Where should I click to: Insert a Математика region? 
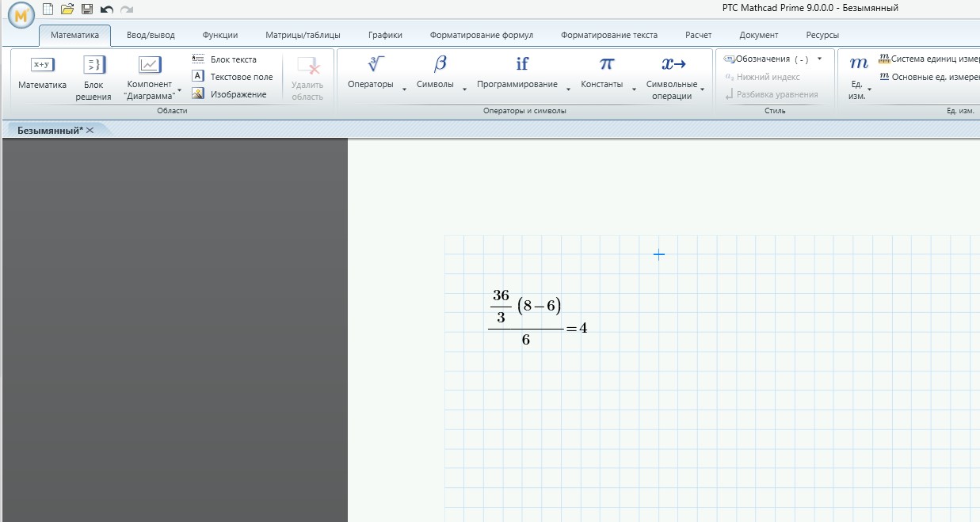tap(43, 73)
